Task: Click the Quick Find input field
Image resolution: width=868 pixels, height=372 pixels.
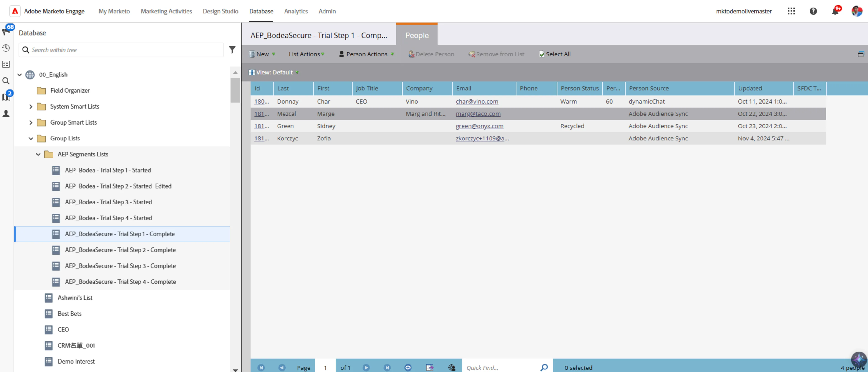Action: click(501, 367)
